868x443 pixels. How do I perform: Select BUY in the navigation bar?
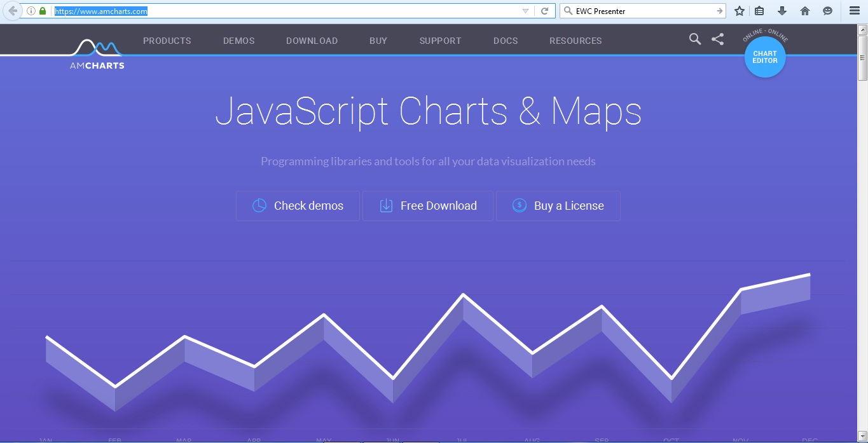[378, 41]
